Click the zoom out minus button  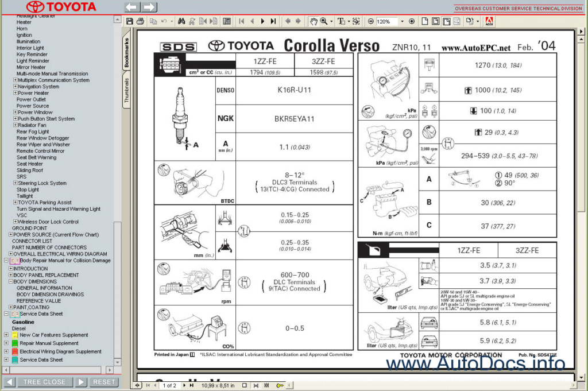point(370,21)
